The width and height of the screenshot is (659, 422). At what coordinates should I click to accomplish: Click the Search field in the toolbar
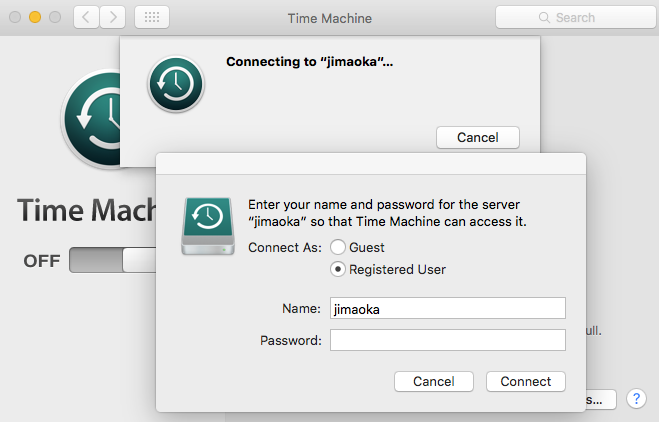pyautogui.click(x=575, y=17)
